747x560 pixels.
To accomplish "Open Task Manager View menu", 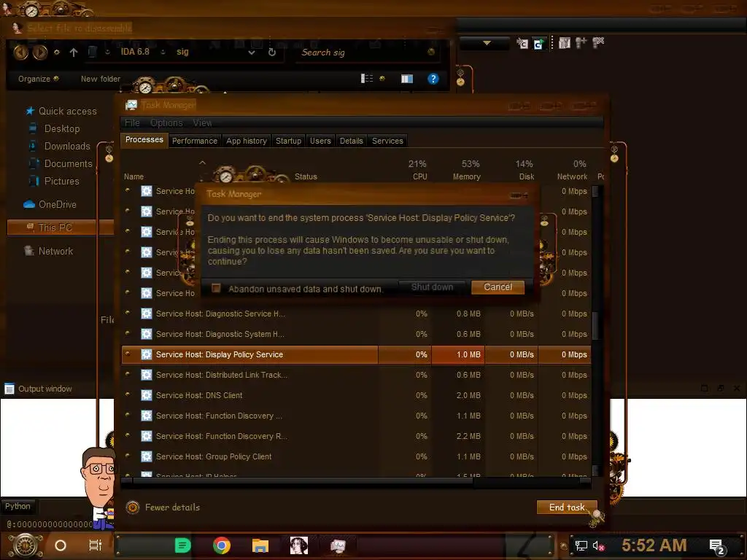I will (202, 122).
